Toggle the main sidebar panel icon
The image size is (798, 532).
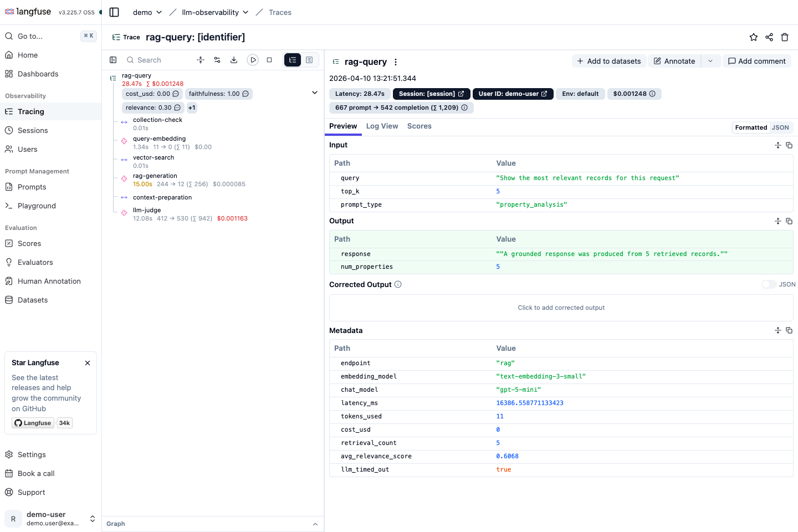[x=114, y=12]
